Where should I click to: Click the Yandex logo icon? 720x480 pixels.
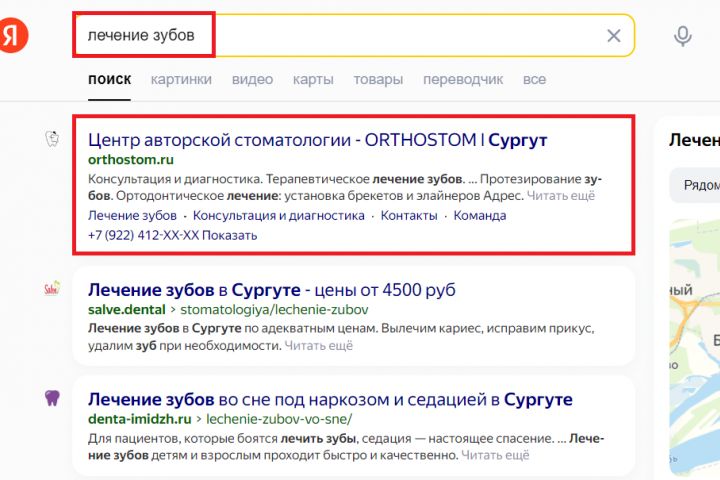12,37
